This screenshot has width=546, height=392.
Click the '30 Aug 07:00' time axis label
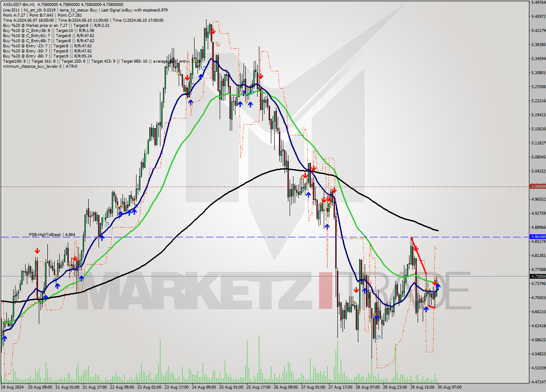(x=450, y=387)
